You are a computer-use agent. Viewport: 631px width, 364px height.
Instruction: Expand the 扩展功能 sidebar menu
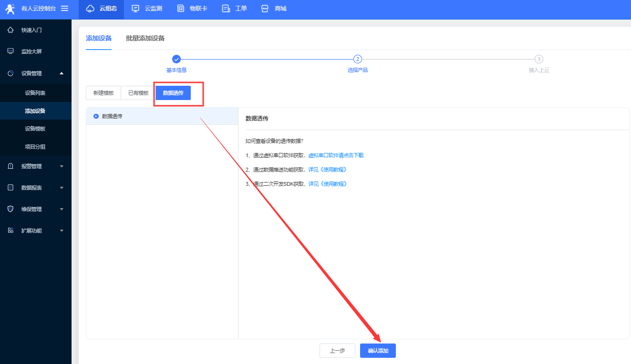click(x=61, y=231)
